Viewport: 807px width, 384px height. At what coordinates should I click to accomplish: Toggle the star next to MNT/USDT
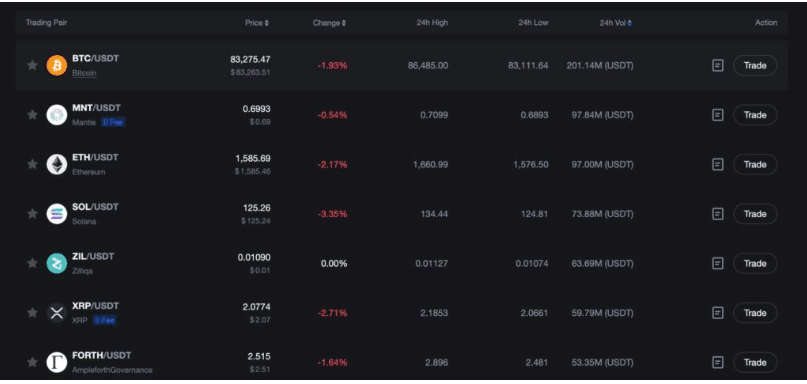(32, 114)
